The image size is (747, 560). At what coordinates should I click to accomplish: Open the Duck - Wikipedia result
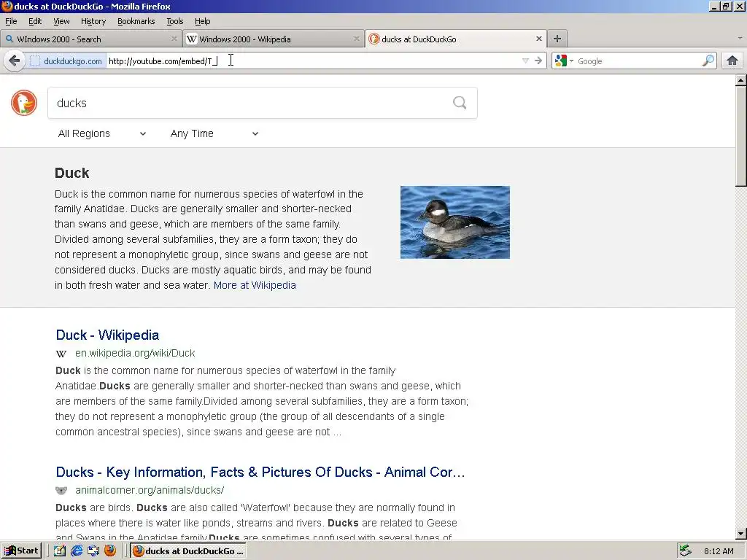107,335
